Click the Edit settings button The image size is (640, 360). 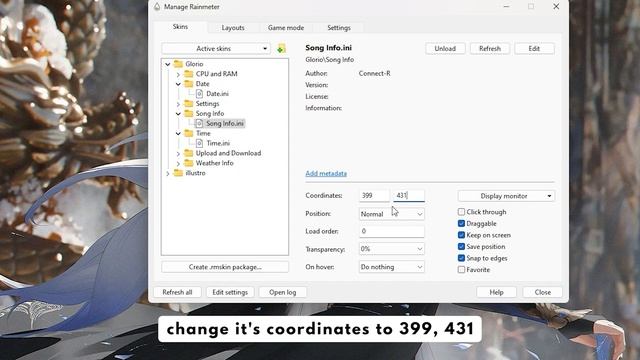click(230, 292)
